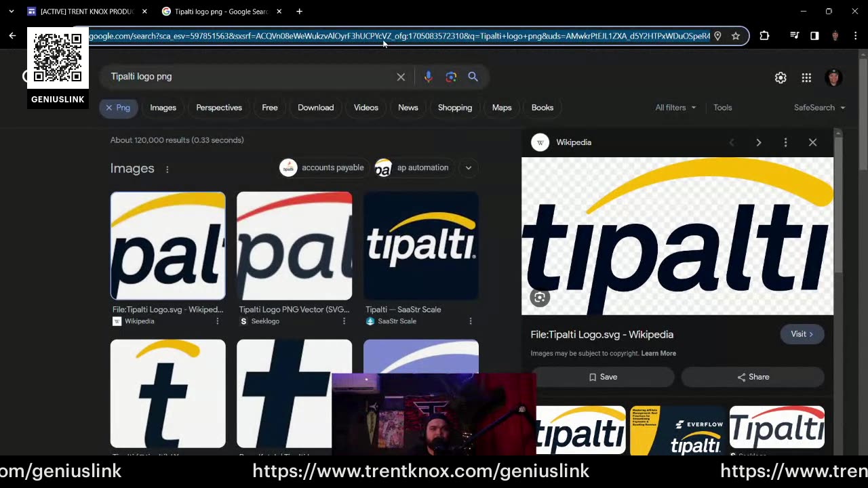
Task: Open the browser extensions puzzle icon
Action: coord(764,36)
